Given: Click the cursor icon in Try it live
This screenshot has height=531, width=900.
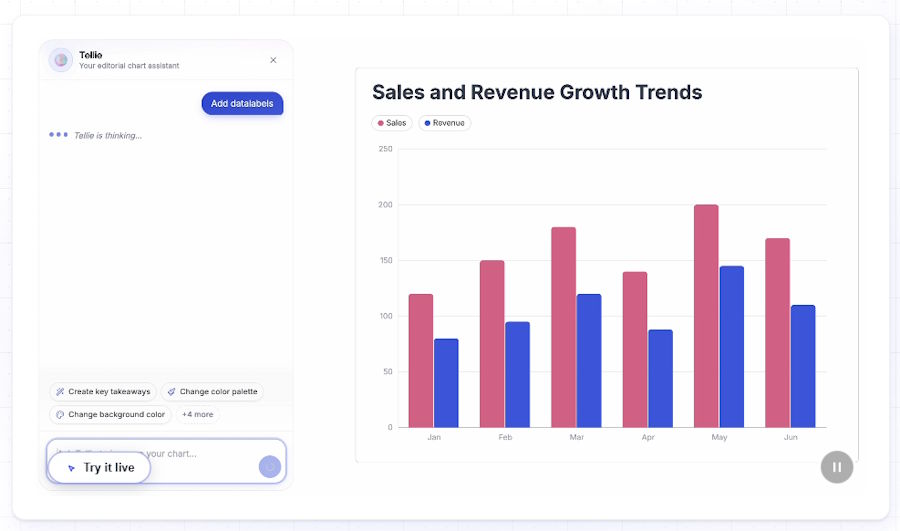Looking at the screenshot, I should [71, 468].
